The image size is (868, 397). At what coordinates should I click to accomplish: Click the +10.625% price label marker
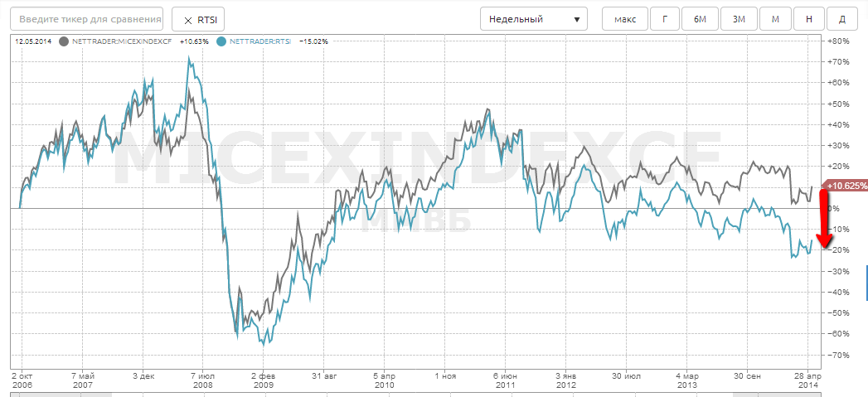[843, 186]
